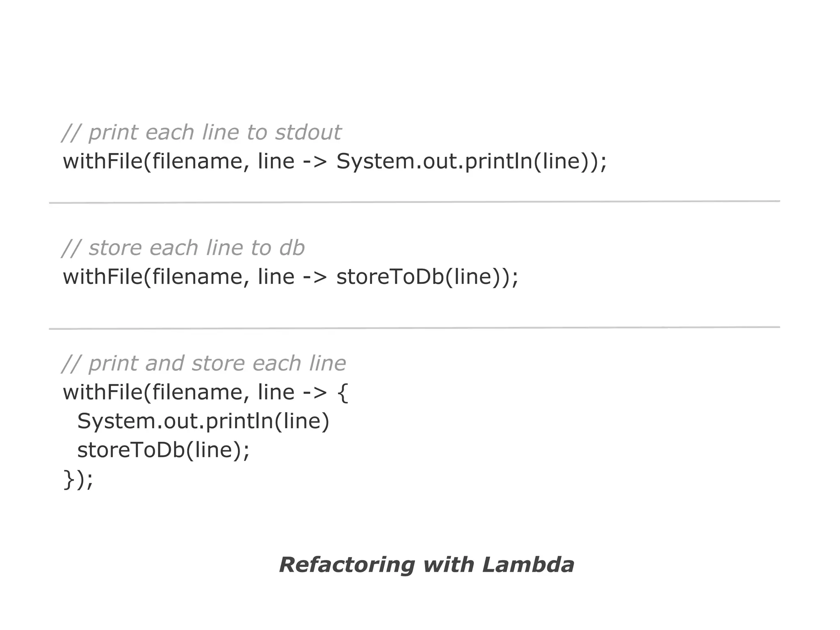Click the word 'db' in the second comment
840x630 pixels.
point(292,248)
